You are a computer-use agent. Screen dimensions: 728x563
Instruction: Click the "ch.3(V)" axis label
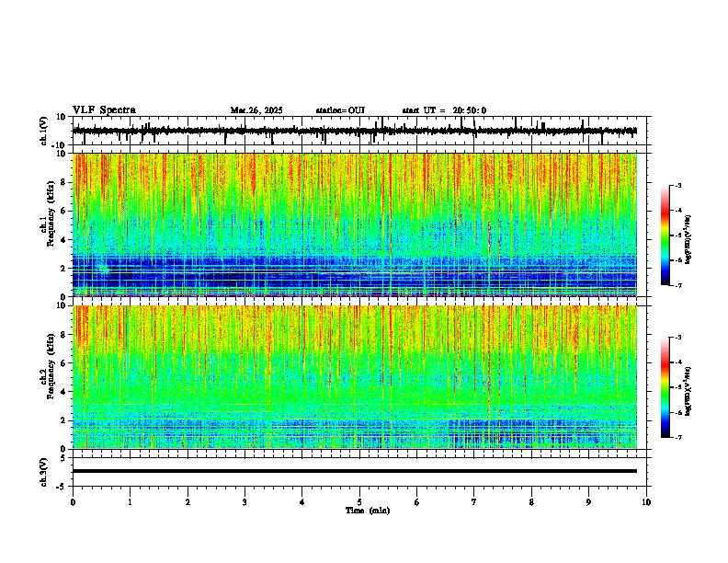click(44, 472)
